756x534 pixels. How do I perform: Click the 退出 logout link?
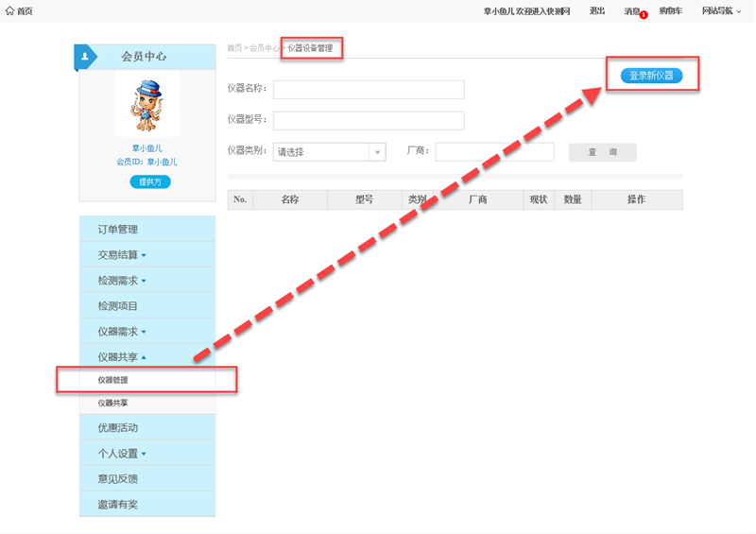tap(597, 11)
